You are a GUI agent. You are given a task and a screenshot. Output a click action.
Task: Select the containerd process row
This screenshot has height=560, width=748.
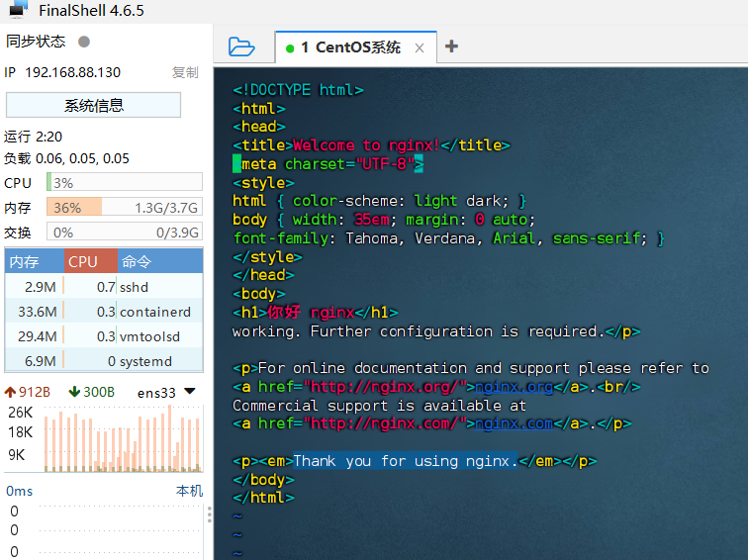[104, 312]
